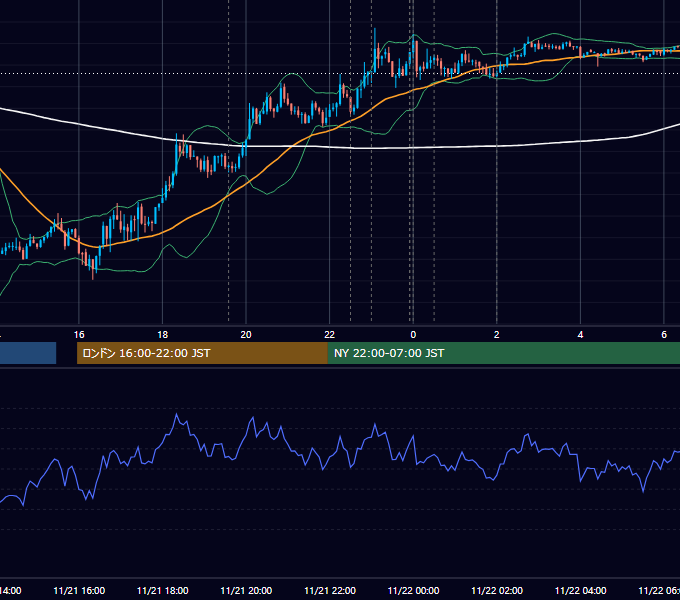The width and height of the screenshot is (680, 600).
Task: Click the 11/21 20:00 date label
Action: (246, 590)
